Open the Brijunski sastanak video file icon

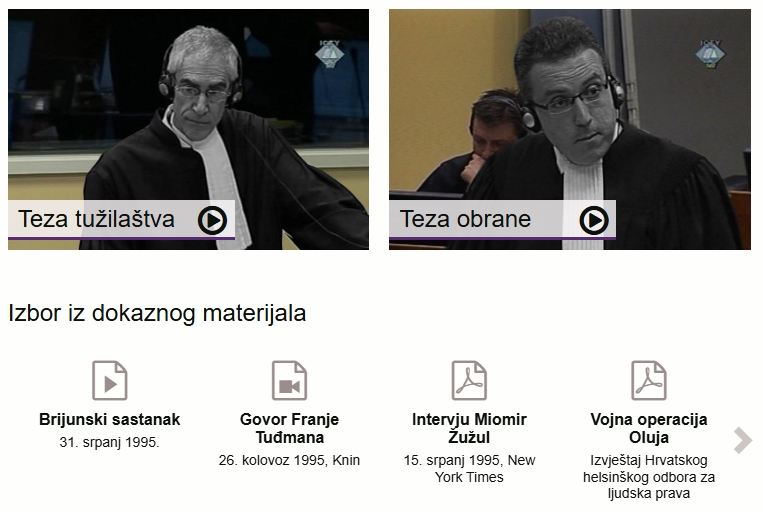(x=110, y=380)
